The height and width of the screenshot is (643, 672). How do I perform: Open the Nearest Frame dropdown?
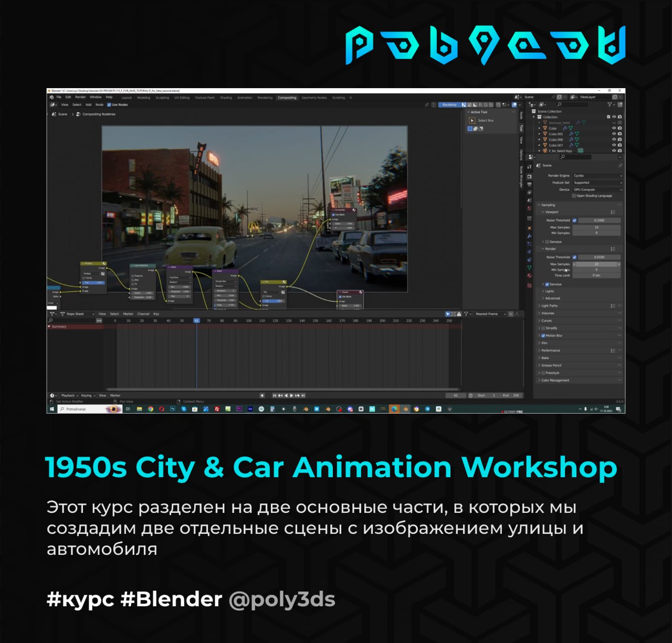pos(490,314)
